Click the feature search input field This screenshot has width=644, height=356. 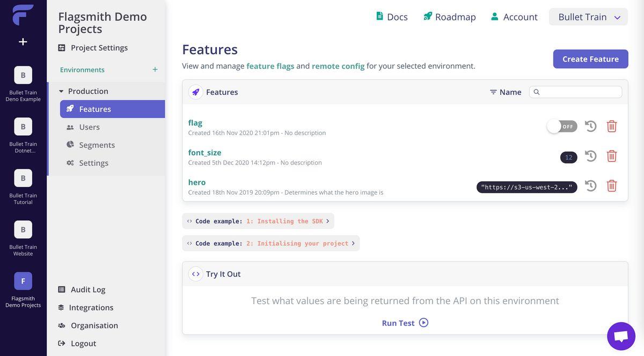pyautogui.click(x=580, y=92)
